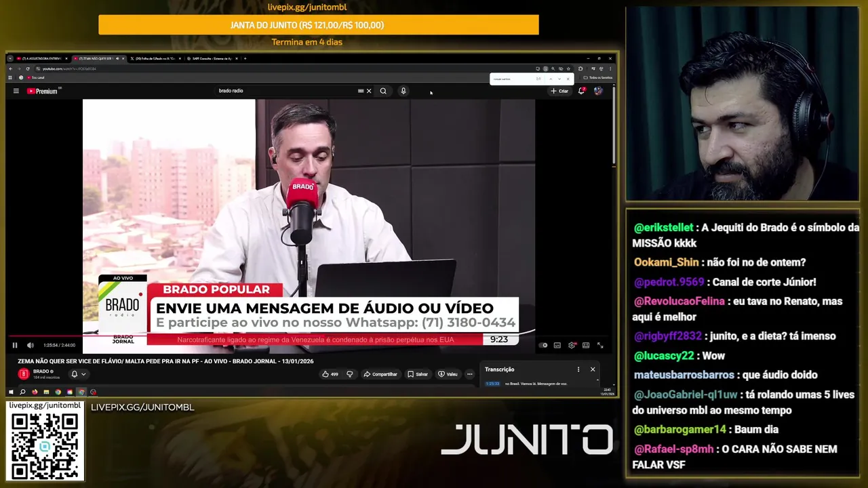This screenshot has height=488, width=868.
Task: Close the find-in-page bar
Action: 568,79
